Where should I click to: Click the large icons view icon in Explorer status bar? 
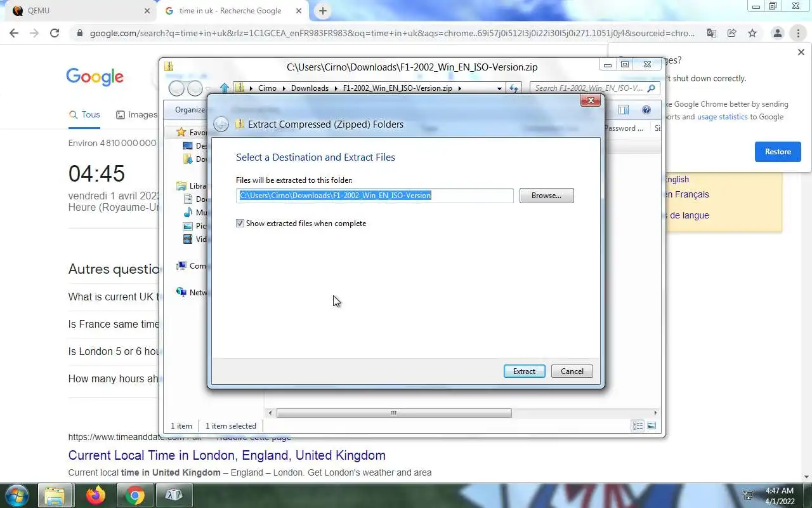coord(651,426)
